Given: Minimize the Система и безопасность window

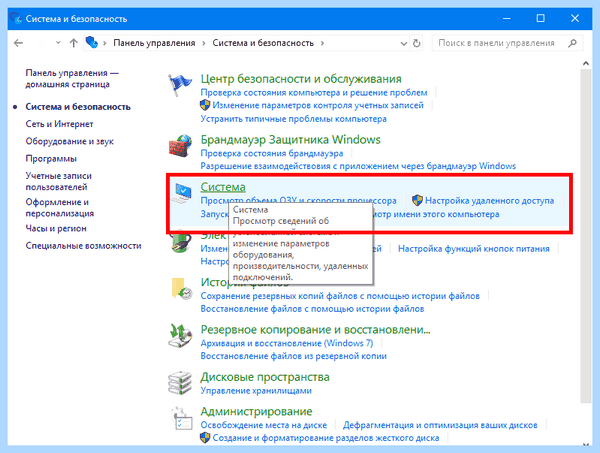Looking at the screenshot, I should 507,18.
